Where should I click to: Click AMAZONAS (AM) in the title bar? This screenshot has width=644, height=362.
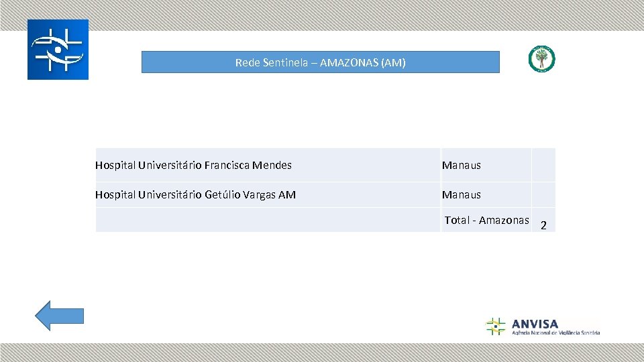(363, 63)
